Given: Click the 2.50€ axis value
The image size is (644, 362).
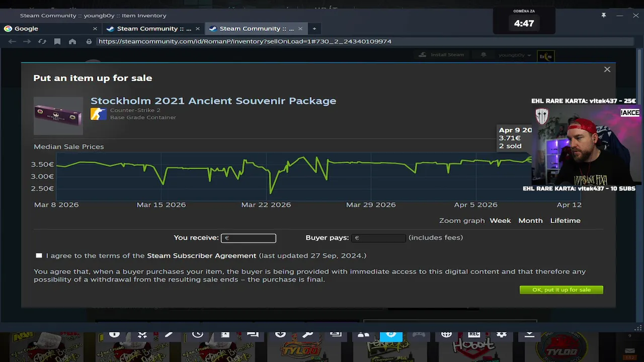Looking at the screenshot, I should (42, 189).
